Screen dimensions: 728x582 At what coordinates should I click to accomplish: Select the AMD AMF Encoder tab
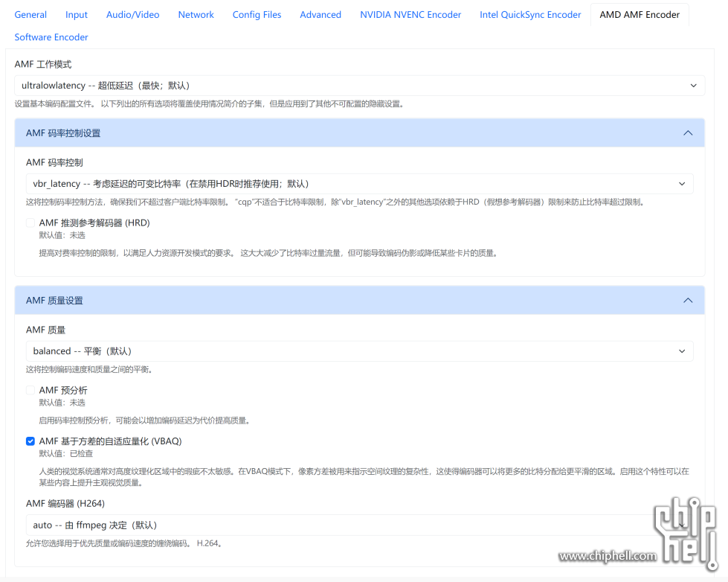pyautogui.click(x=640, y=15)
